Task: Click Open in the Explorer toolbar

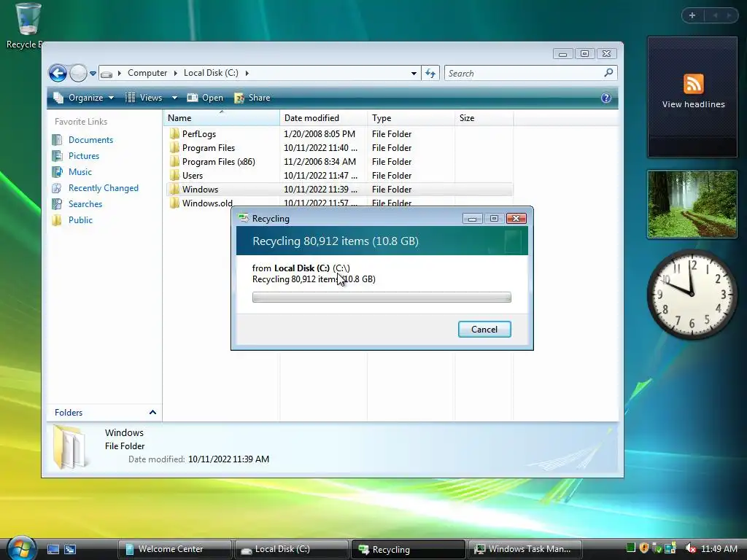Action: click(205, 98)
